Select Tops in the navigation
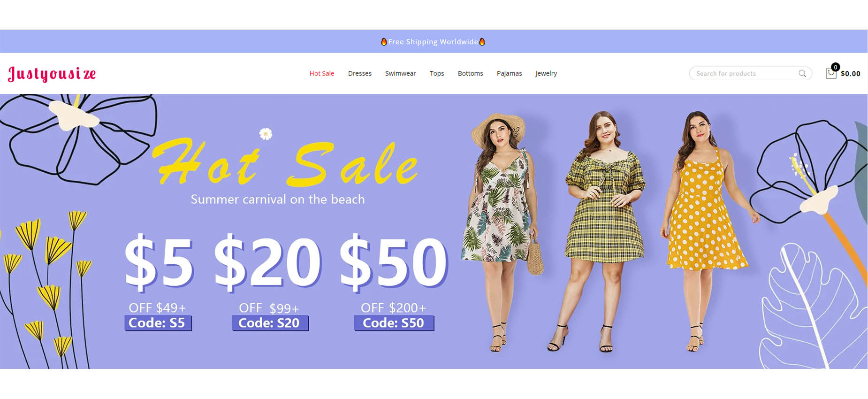This screenshot has height=399, width=868. point(437,74)
